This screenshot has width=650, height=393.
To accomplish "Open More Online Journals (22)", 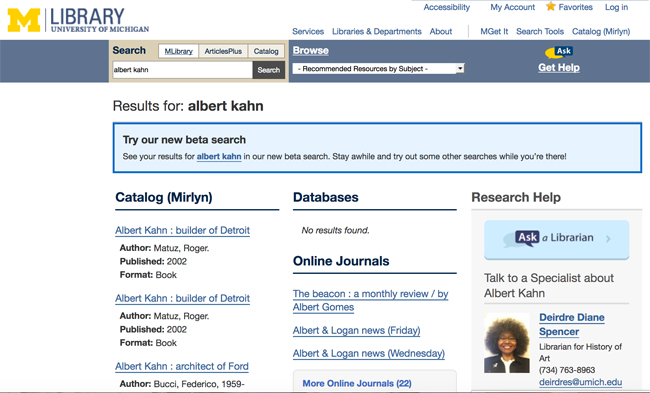I will 357,383.
